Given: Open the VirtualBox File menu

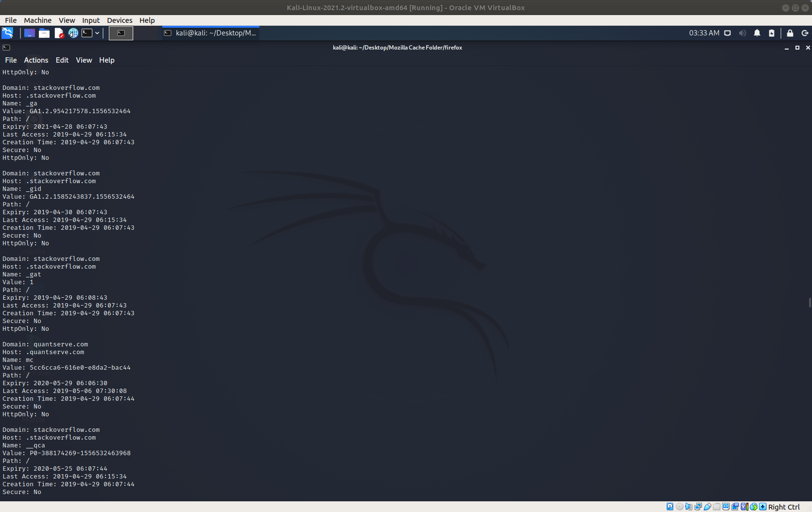Looking at the screenshot, I should click(x=11, y=20).
